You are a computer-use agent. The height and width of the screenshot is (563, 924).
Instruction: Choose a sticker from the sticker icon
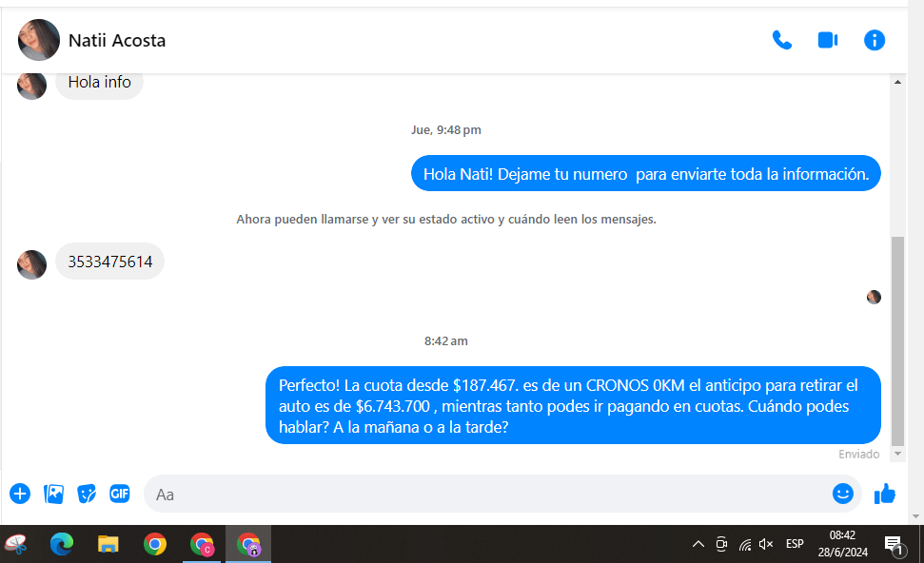87,494
